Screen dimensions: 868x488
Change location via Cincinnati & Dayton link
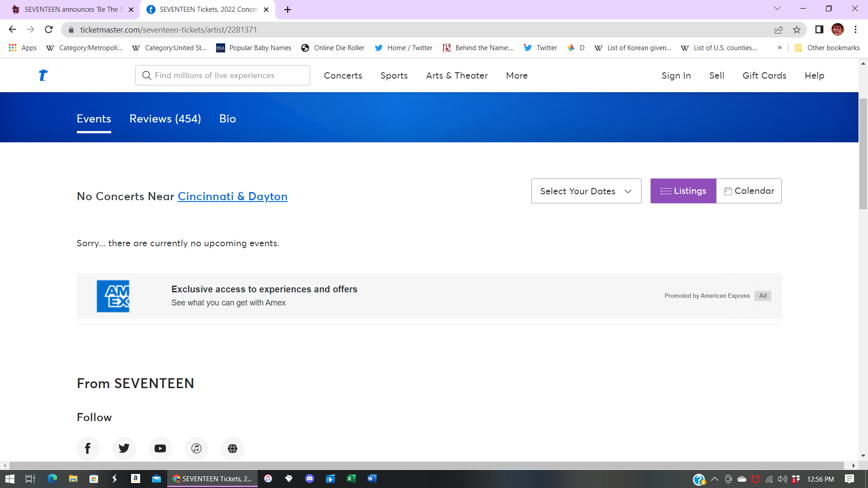point(232,197)
